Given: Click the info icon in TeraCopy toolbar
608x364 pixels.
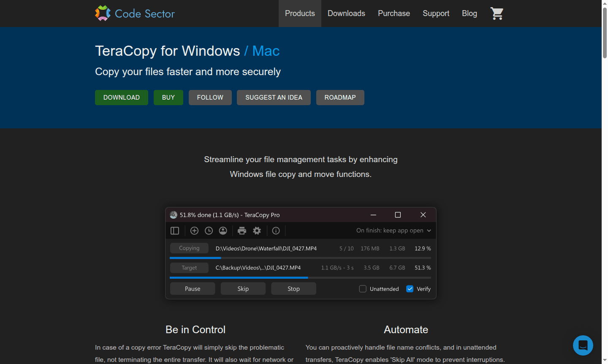Looking at the screenshot, I should [276, 231].
